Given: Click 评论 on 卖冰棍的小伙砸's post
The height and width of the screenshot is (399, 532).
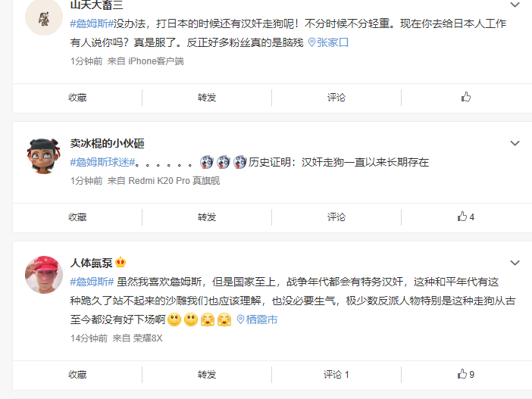Looking at the screenshot, I should [x=336, y=217].
